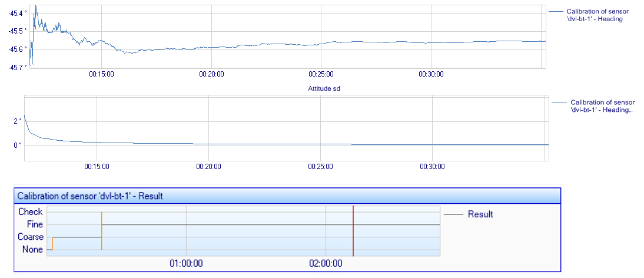Click the red vertical marker in Result chart
Image resolution: width=644 pixels, height=278 pixels.
coord(353,231)
